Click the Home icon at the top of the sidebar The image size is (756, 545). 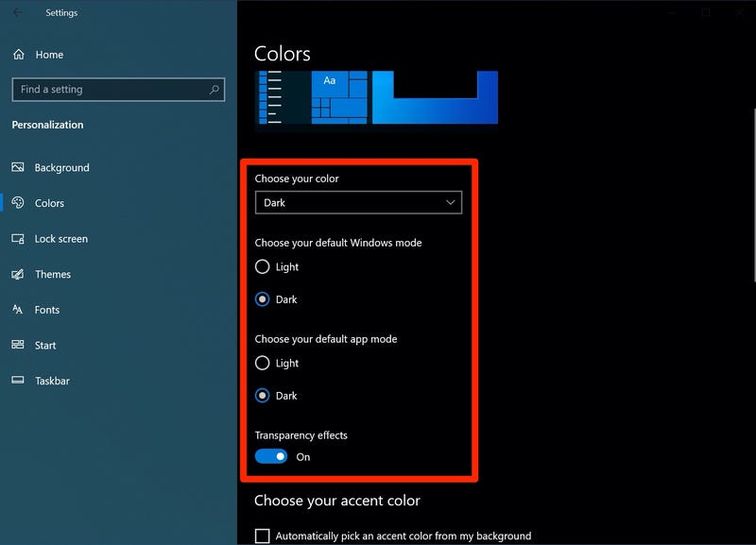17,54
